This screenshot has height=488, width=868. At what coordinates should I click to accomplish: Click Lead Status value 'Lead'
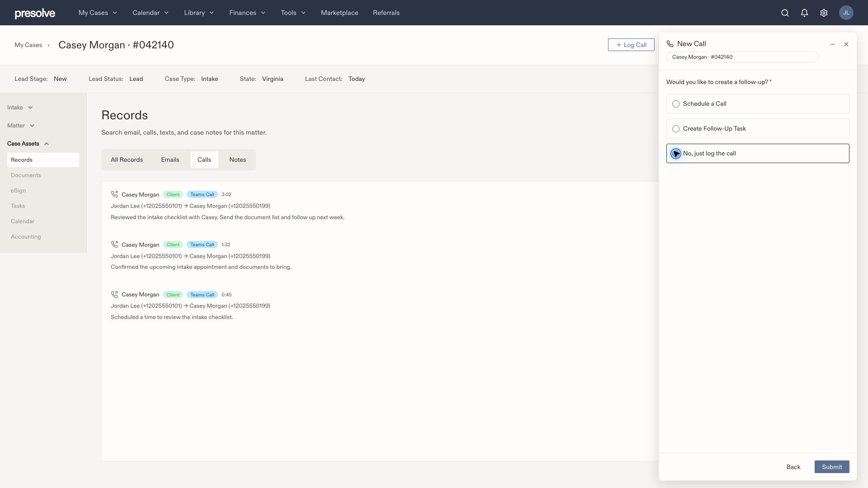[x=136, y=79]
